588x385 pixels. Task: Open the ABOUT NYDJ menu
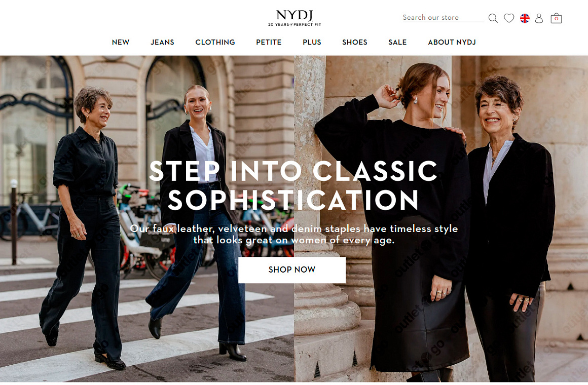pyautogui.click(x=452, y=43)
